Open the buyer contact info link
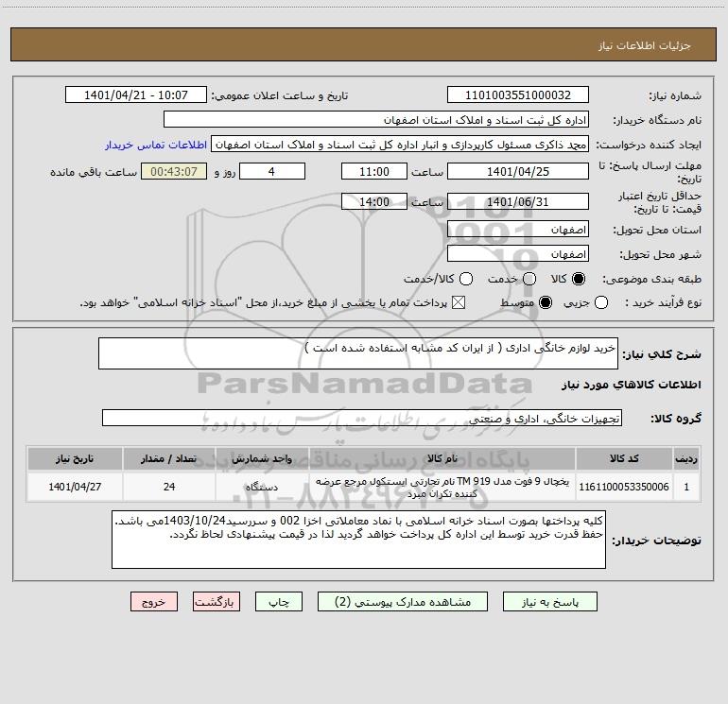Screen dimensions: 728x704 click(x=156, y=145)
